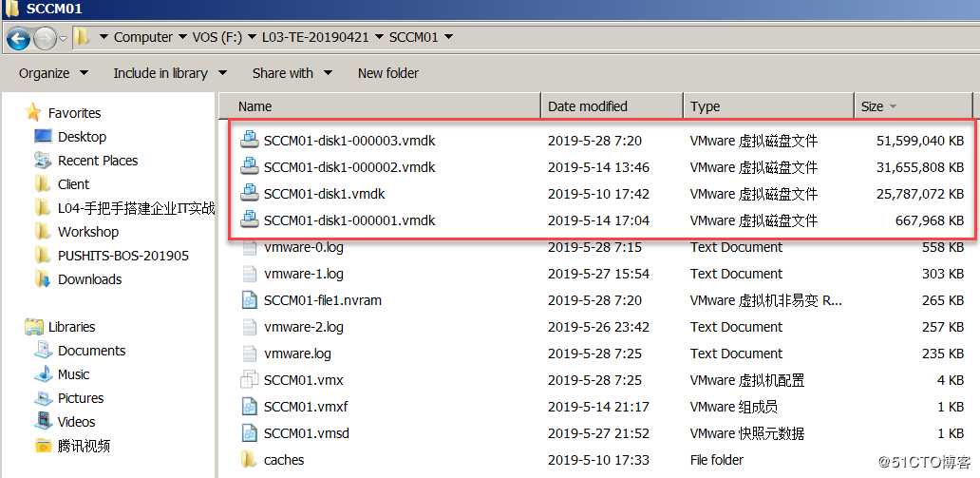The height and width of the screenshot is (478, 980).
Task: Select SCCM01-disk1.vmdk disk file icon
Action: point(250,193)
